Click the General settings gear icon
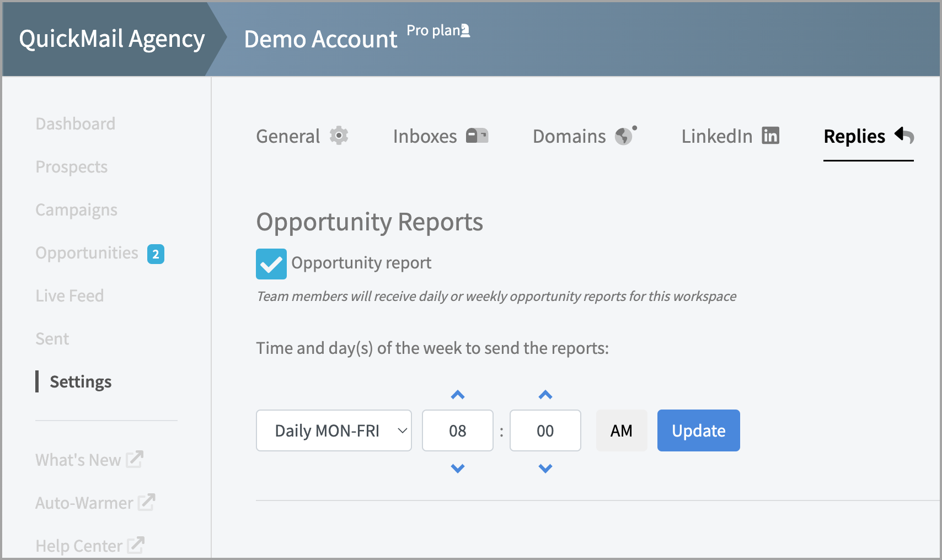 [x=339, y=136]
